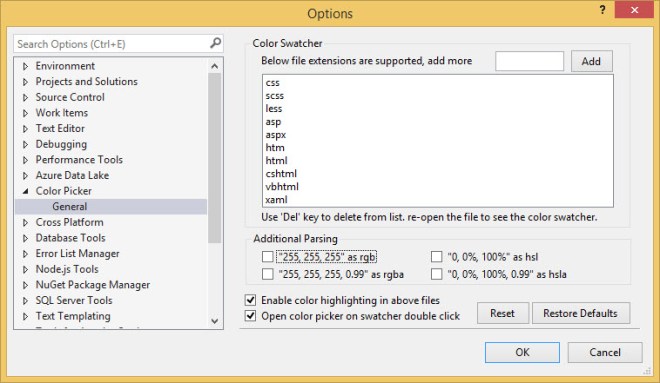The width and height of the screenshot is (660, 383).
Task: Select SQL Server Tools tree item
Action: [x=74, y=300]
